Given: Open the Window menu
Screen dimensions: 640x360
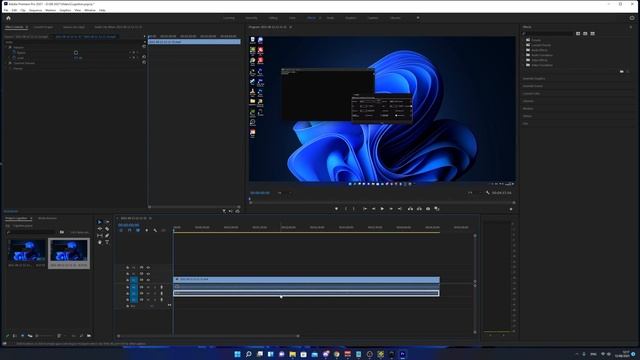Looking at the screenshot, I should (90, 10).
